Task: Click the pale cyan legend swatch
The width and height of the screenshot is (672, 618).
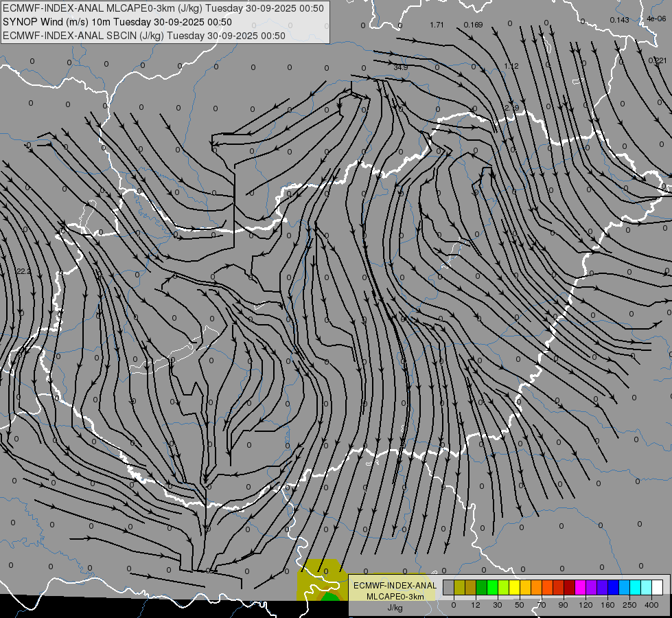Action: tap(647, 588)
